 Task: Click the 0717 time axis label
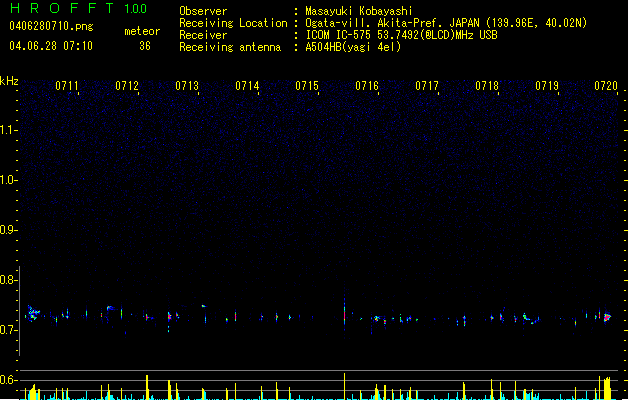click(x=427, y=86)
